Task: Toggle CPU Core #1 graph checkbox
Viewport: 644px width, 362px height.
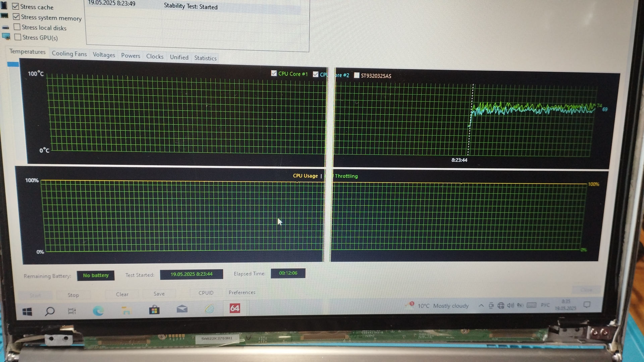Action: [x=274, y=73]
